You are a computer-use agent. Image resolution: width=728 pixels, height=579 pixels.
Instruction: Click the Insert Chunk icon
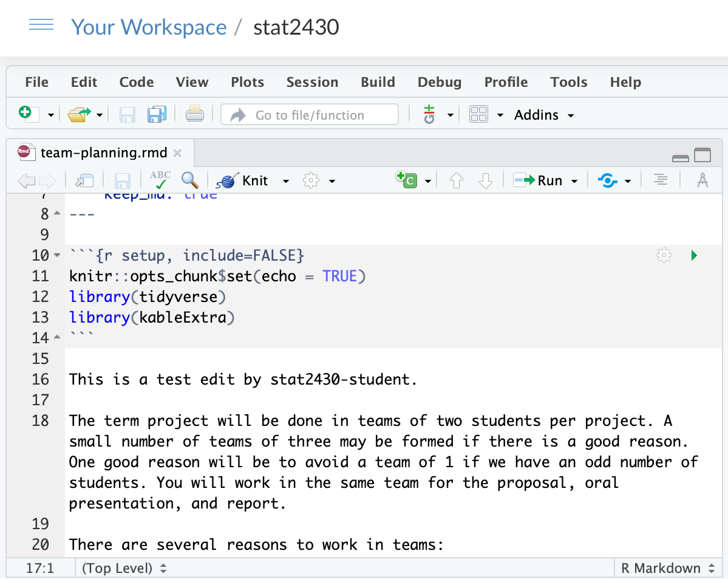click(x=407, y=180)
